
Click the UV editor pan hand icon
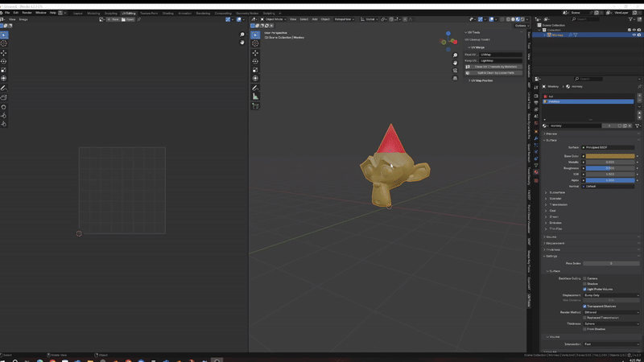coord(242,43)
